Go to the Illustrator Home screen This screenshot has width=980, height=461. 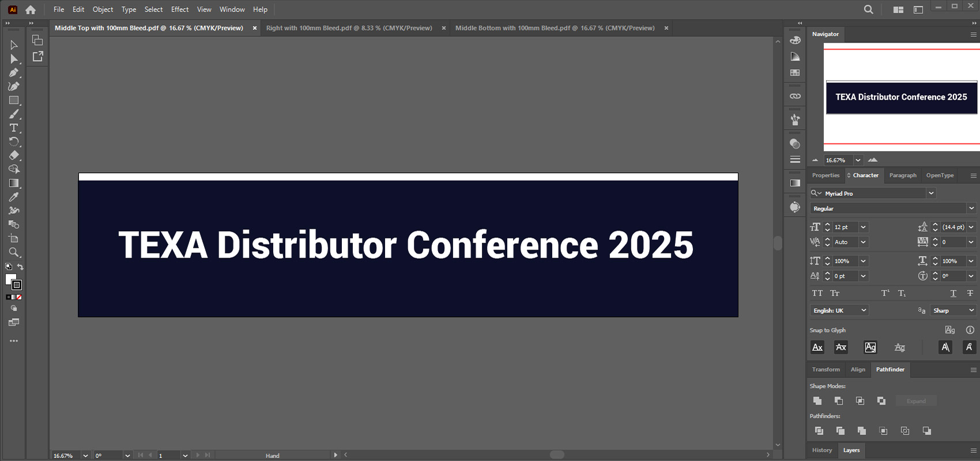pos(31,10)
